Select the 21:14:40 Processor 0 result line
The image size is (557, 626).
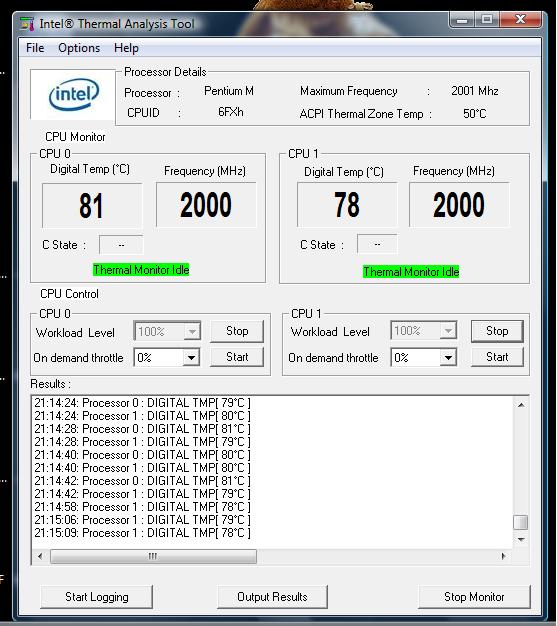(142, 455)
